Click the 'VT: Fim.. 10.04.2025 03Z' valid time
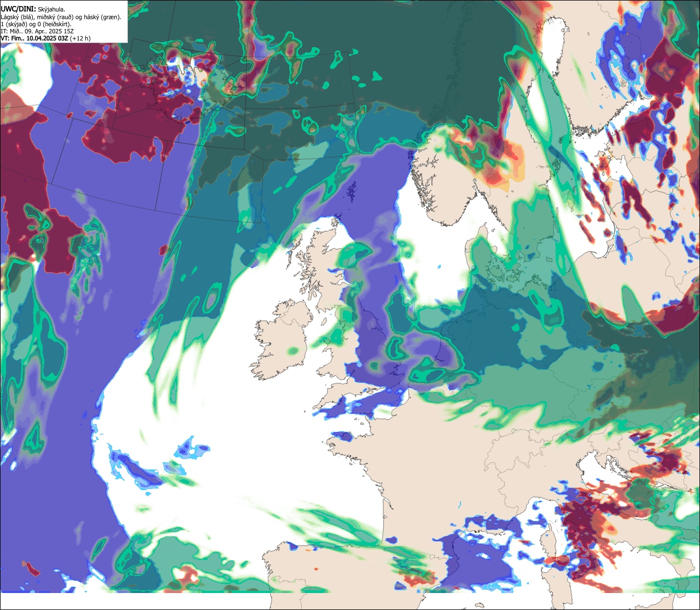Viewport: 700px width, 610px height. click(x=34, y=38)
